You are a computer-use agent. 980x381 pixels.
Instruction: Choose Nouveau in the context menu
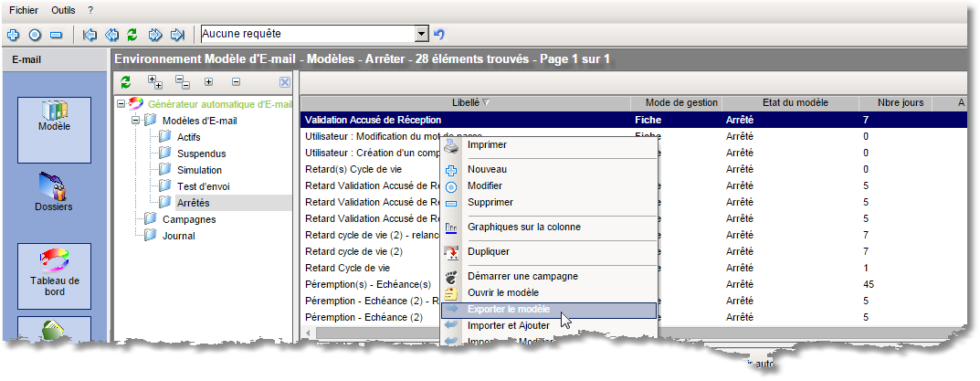point(550,170)
